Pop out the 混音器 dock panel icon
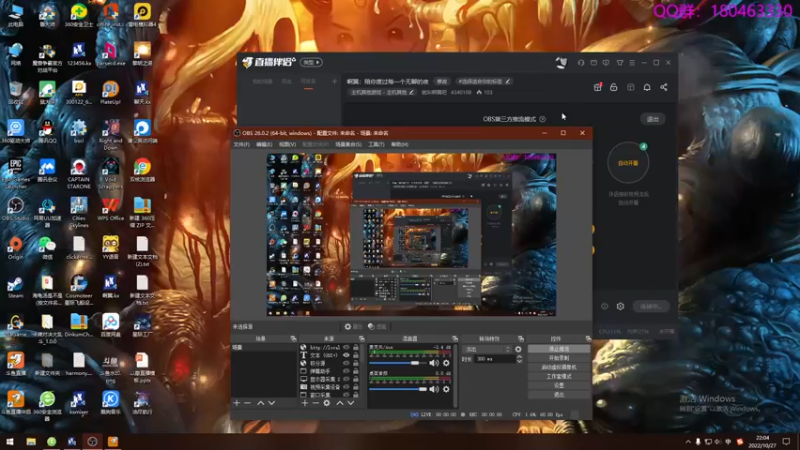Viewport: 800px width, 450px height. click(455, 339)
